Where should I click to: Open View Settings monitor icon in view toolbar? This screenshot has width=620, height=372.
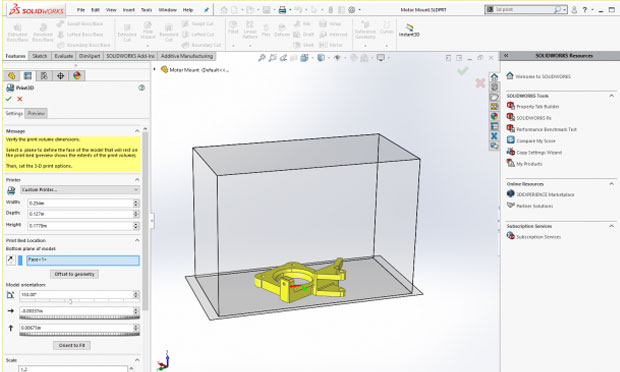tap(381, 58)
